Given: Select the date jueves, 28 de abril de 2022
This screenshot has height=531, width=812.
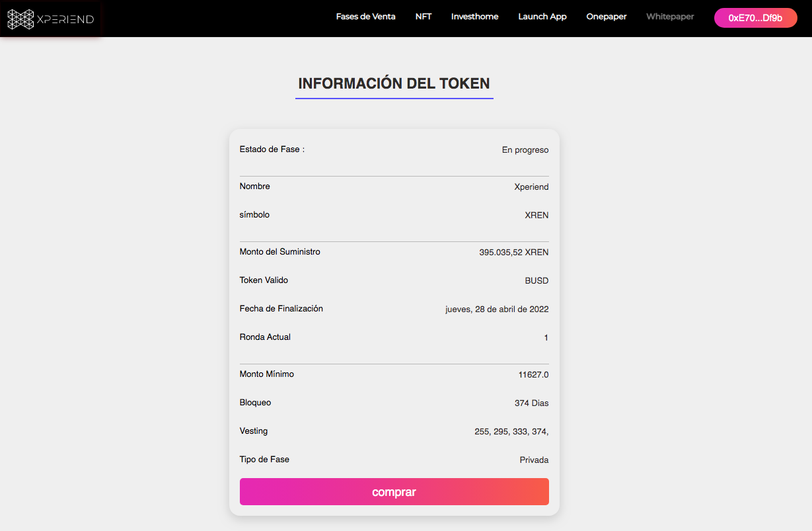Looking at the screenshot, I should point(497,309).
